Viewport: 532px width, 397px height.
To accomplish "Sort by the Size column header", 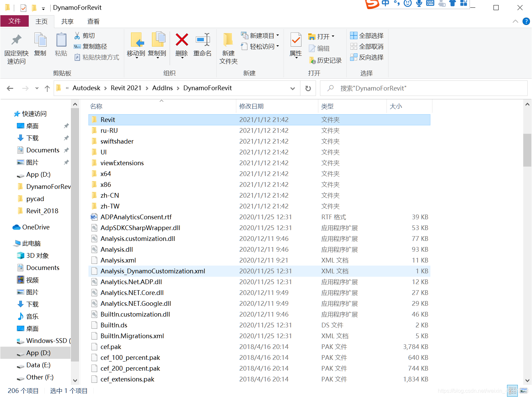I will point(409,106).
